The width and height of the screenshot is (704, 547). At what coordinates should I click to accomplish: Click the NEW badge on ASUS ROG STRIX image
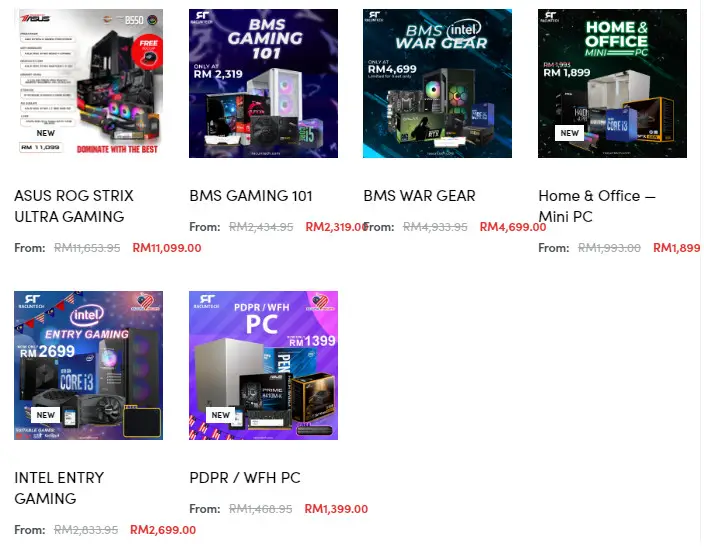click(45, 133)
